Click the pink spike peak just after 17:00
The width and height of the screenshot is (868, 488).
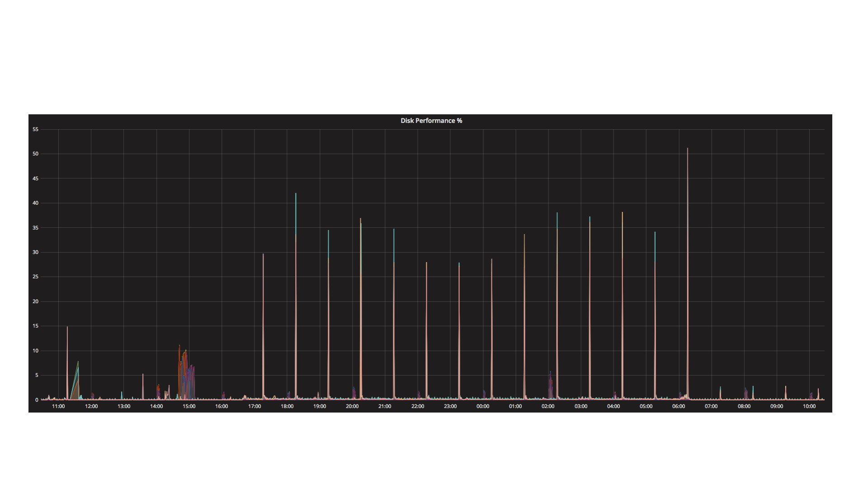point(263,255)
